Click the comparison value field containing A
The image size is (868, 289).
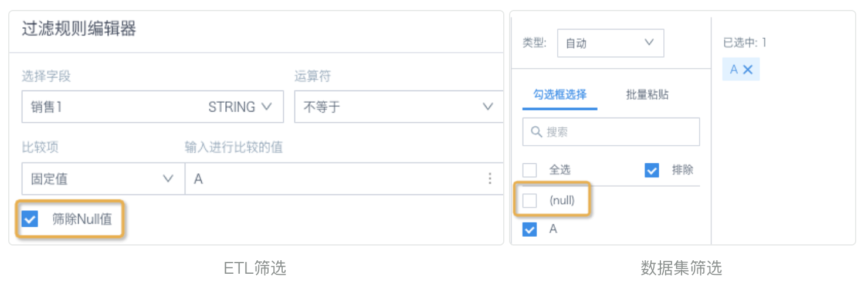[344, 179]
